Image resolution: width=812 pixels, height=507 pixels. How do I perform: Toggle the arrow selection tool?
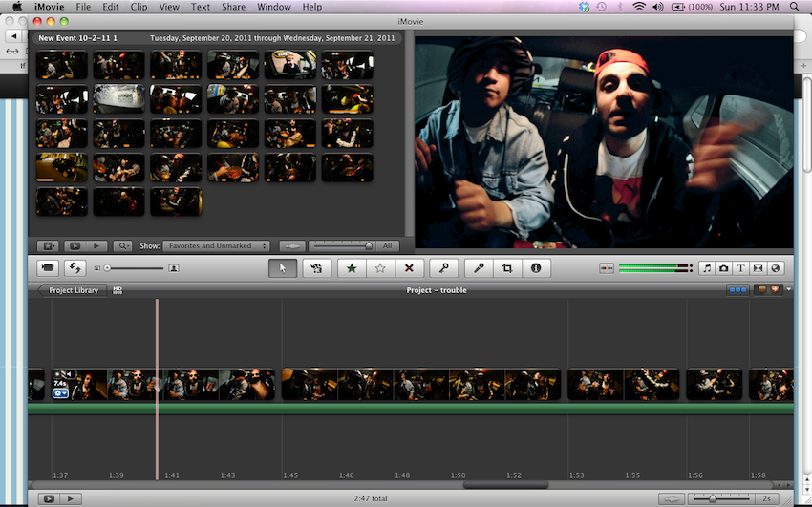[x=282, y=268]
